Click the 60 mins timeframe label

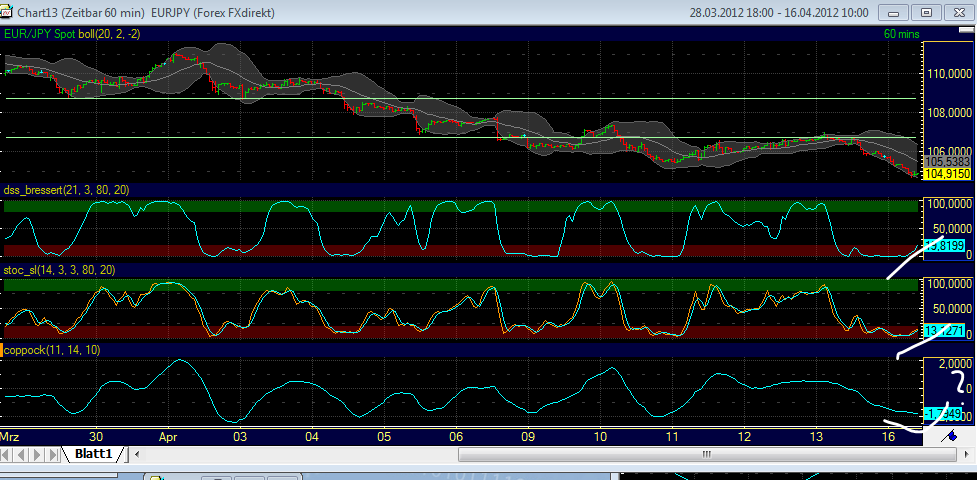tap(903, 33)
